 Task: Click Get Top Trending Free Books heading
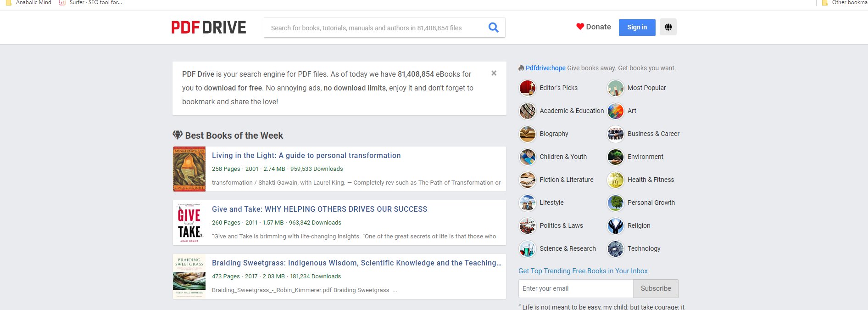pos(583,271)
